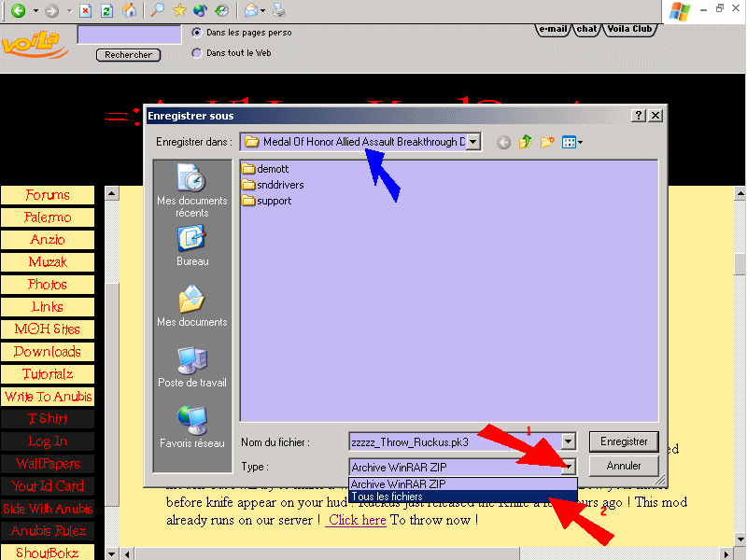Open Mes documents in the places bar
This screenshot has height=560, width=747.
point(192,306)
